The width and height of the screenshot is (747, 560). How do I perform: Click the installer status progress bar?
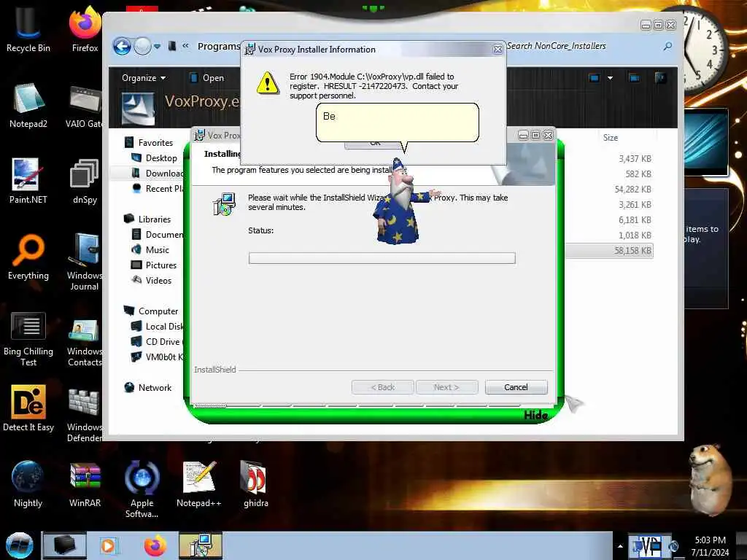(x=382, y=257)
